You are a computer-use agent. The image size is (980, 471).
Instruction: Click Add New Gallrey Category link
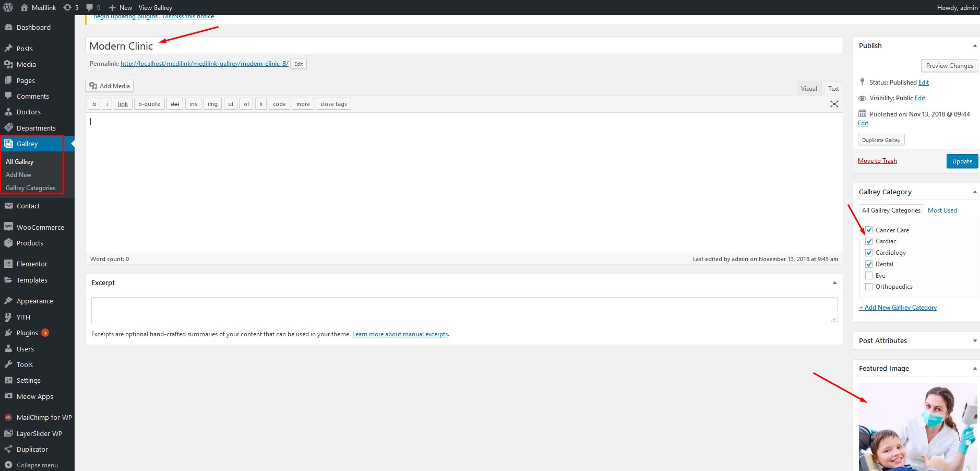click(898, 308)
